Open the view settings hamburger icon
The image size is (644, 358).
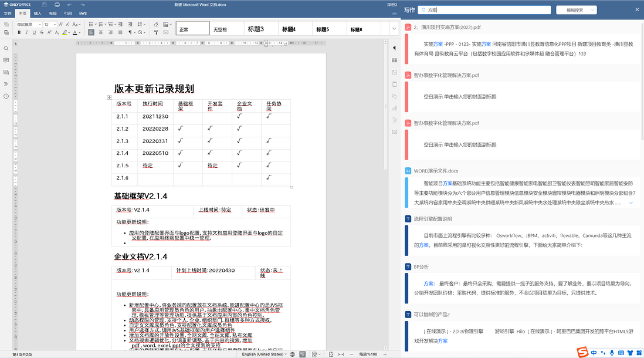[394, 13]
